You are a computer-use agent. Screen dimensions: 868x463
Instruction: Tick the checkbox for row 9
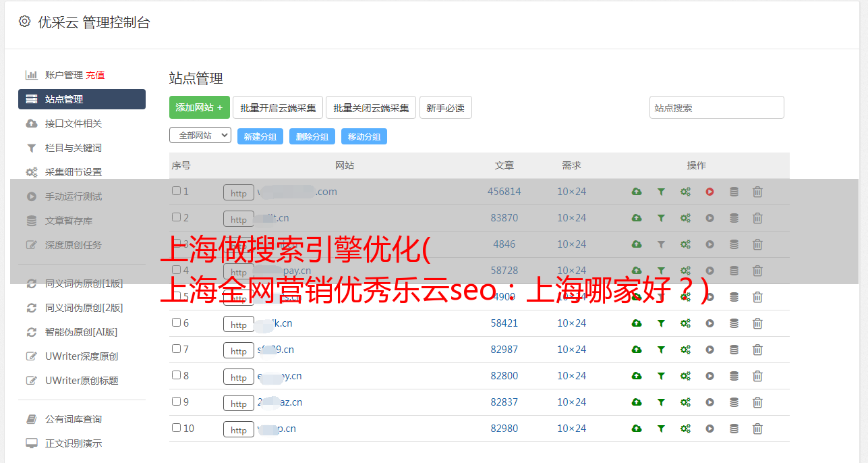[x=176, y=402]
